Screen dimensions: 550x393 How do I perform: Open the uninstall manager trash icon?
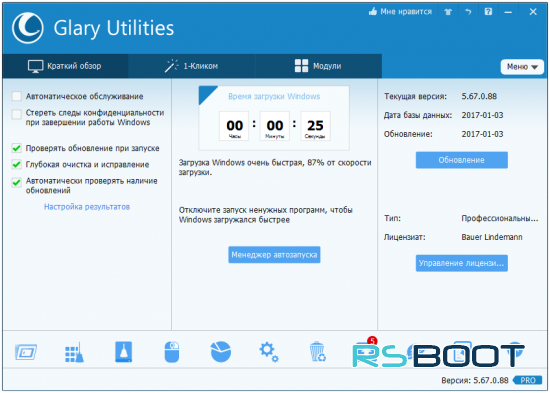[317, 352]
